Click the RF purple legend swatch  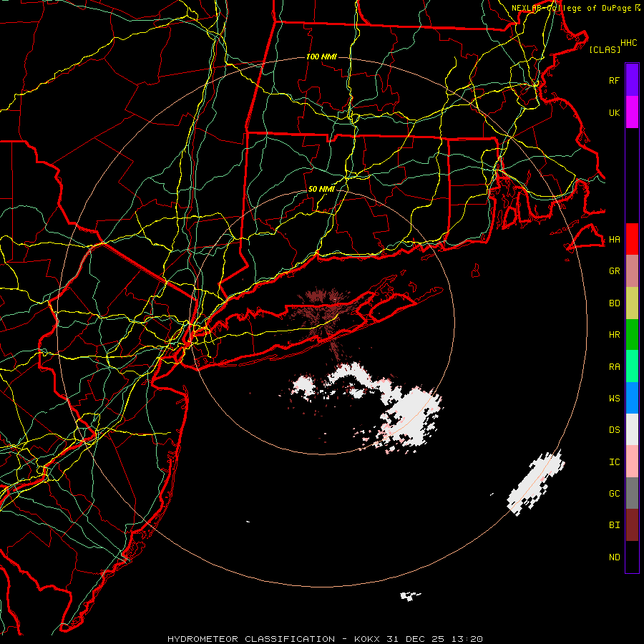click(x=632, y=80)
